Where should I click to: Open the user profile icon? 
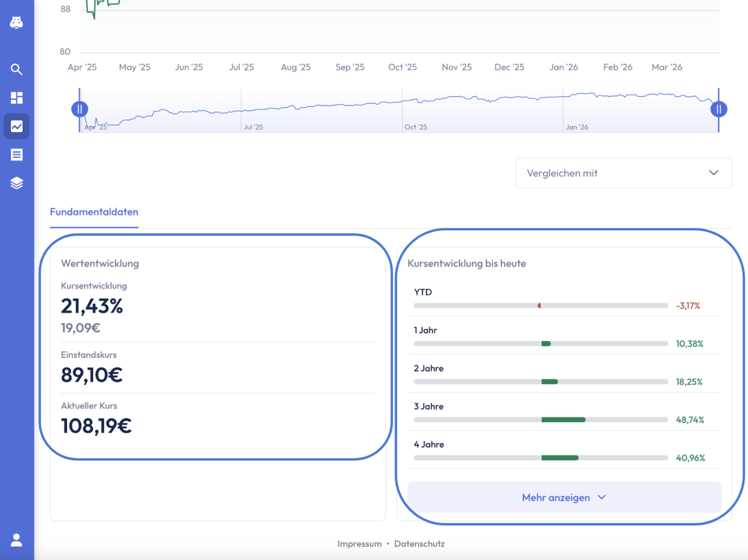point(17,540)
